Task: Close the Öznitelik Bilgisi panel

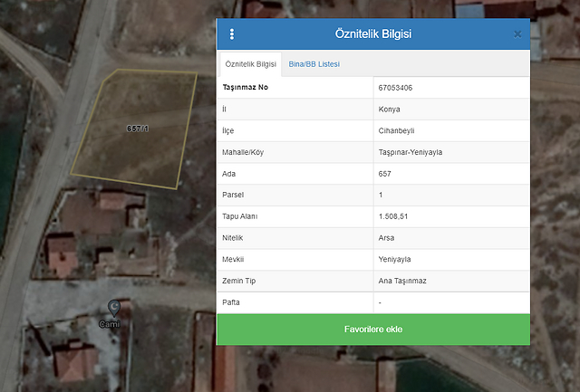Action: pyautogui.click(x=517, y=34)
